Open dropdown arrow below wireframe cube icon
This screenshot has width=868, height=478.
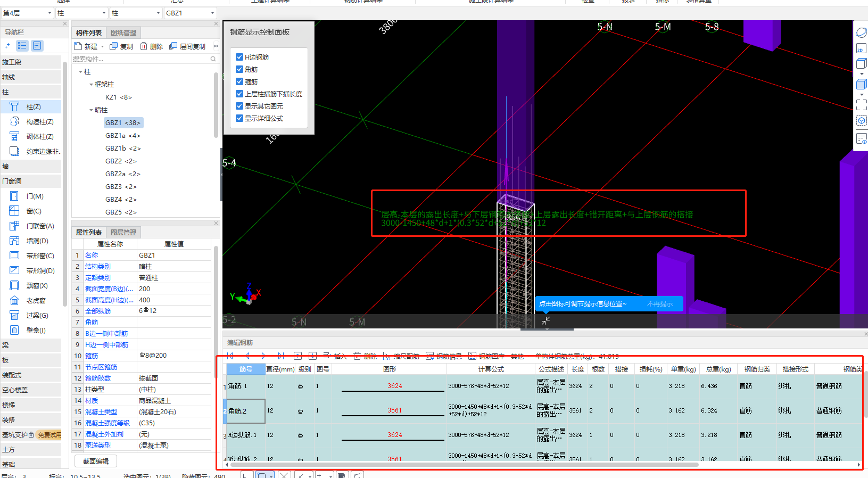coord(861,74)
